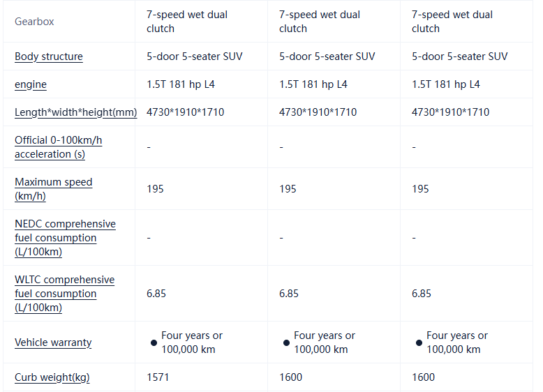Click the Gearbox row label
This screenshot has width=543, height=392.
coord(34,22)
